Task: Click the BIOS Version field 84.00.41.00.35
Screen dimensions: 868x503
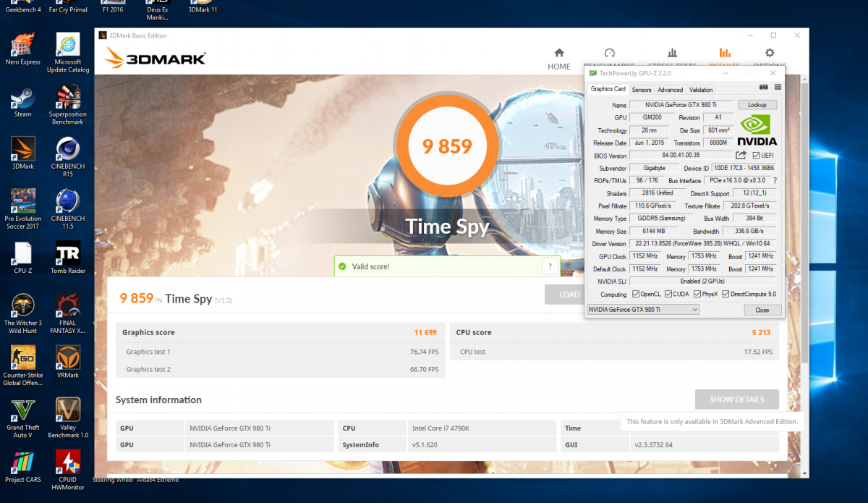Action: (x=681, y=156)
